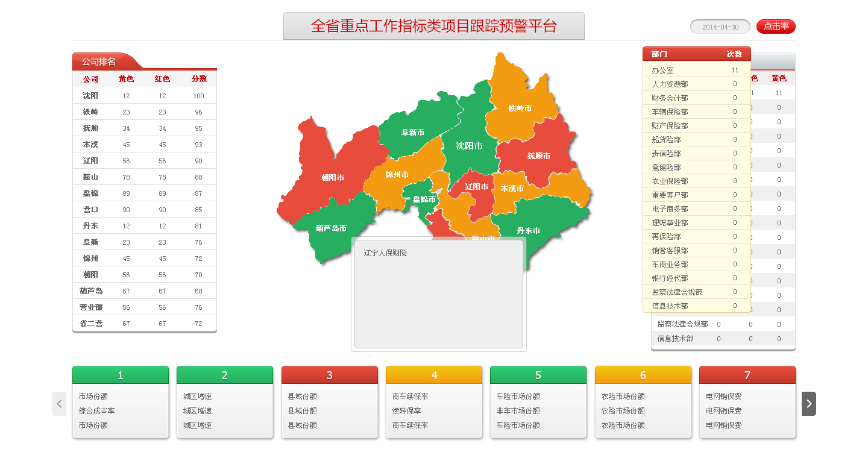Click 综合成本率 in card 1
The image size is (868, 452).
tap(96, 411)
